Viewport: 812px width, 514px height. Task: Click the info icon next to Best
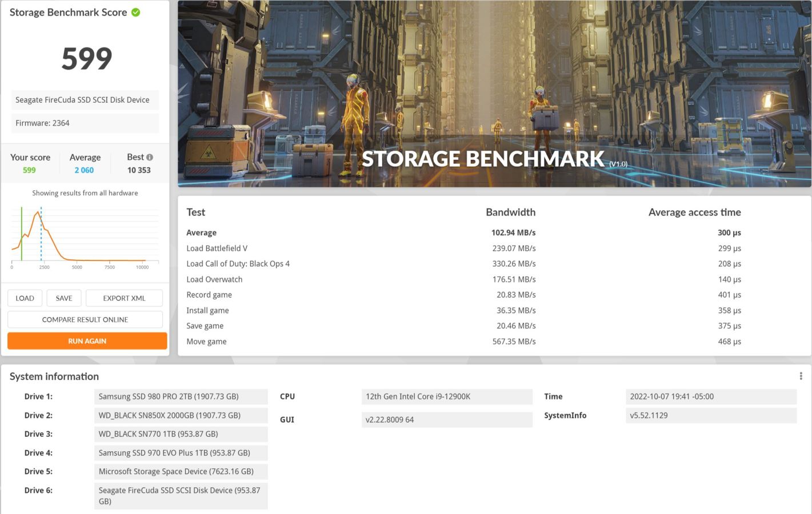(x=150, y=157)
